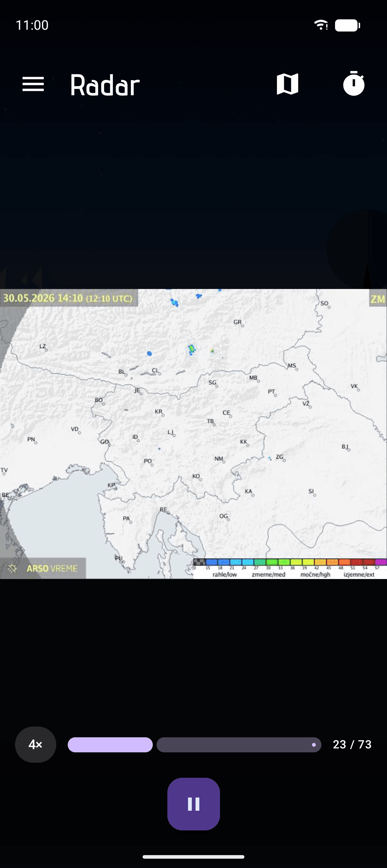
Task: Change the 4× playback speed
Action: pyautogui.click(x=35, y=744)
